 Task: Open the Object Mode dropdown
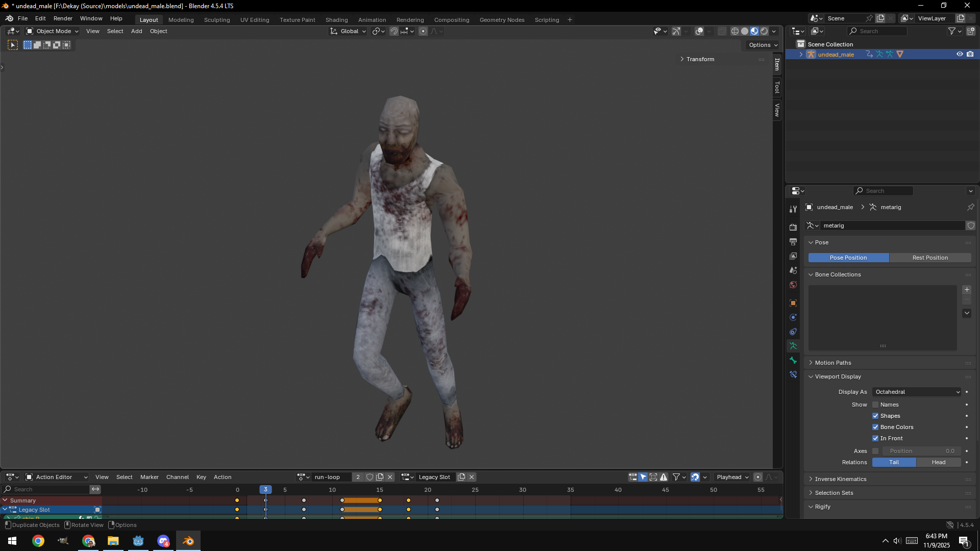click(53, 31)
